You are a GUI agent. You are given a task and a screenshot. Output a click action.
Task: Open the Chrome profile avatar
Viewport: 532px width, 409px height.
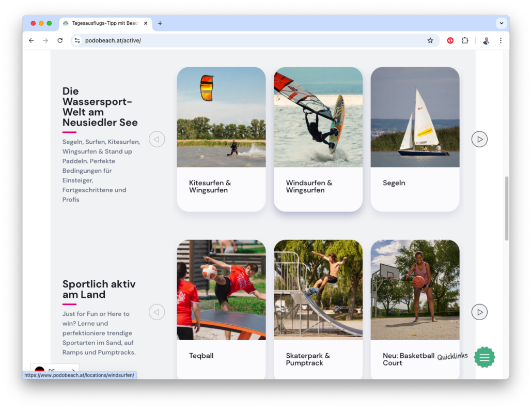tap(486, 41)
